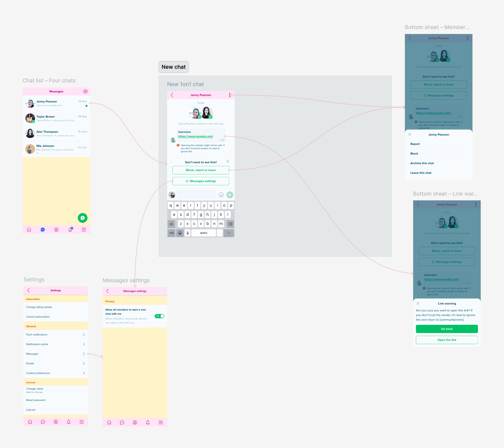Open Taylor Brown conversation in chat list
The height and width of the screenshot is (448, 504).
[57, 119]
